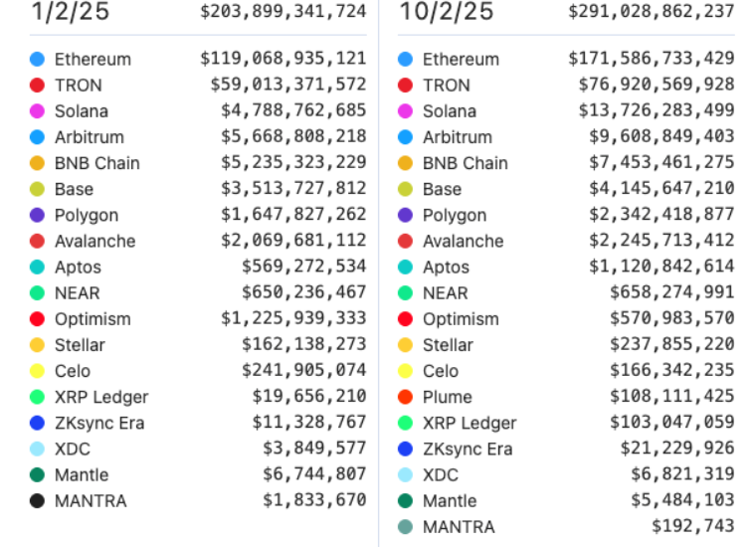
Task: Select the Stellar value $162,138,273
Action: point(303,345)
